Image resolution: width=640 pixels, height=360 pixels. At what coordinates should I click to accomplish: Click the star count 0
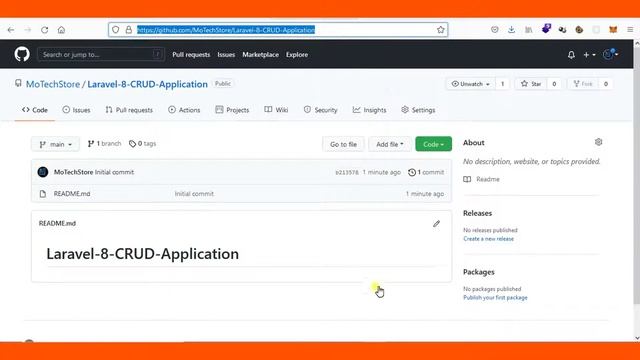[x=554, y=84]
